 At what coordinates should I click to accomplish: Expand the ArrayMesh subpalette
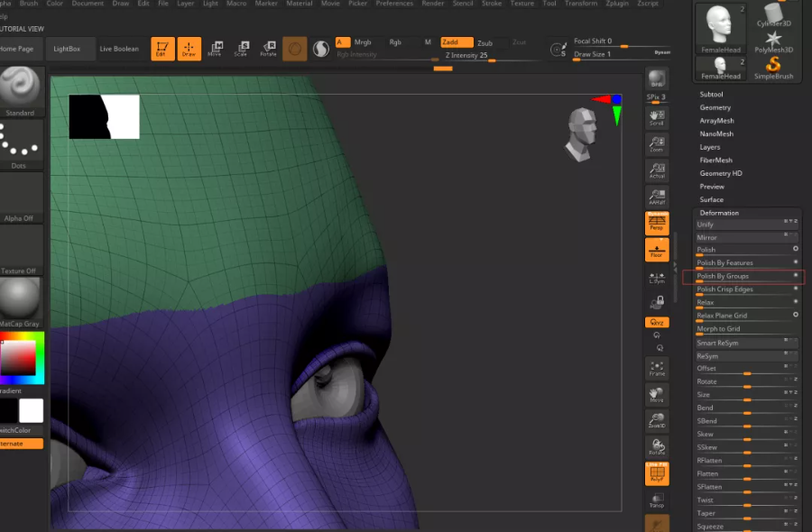(716, 121)
